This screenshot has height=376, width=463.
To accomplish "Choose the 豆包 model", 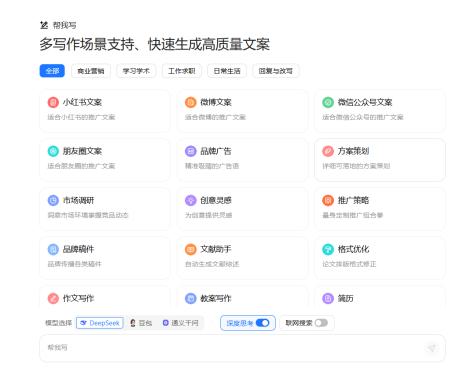I will pos(141,323).
